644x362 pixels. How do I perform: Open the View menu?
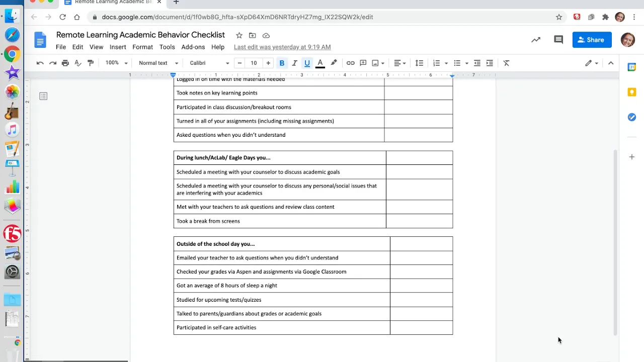coord(96,47)
